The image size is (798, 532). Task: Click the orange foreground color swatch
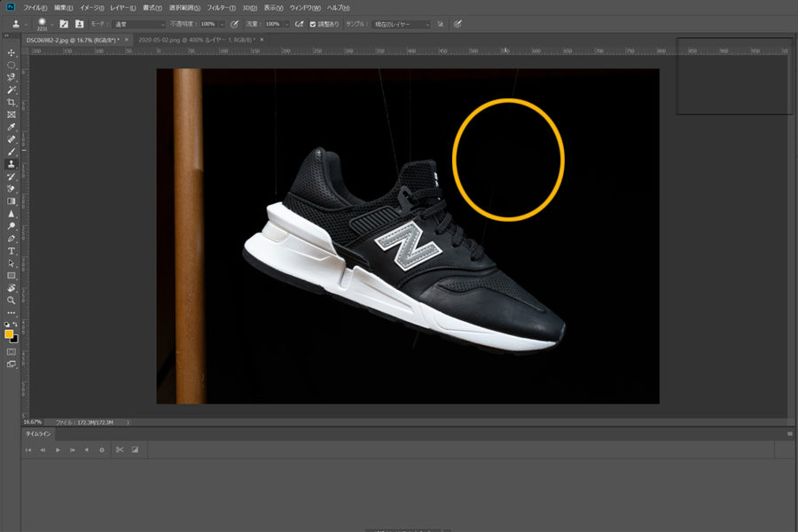pyautogui.click(x=8, y=334)
